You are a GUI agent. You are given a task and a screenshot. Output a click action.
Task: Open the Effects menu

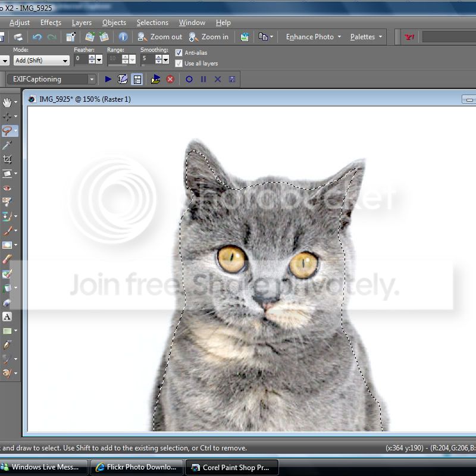click(x=51, y=23)
